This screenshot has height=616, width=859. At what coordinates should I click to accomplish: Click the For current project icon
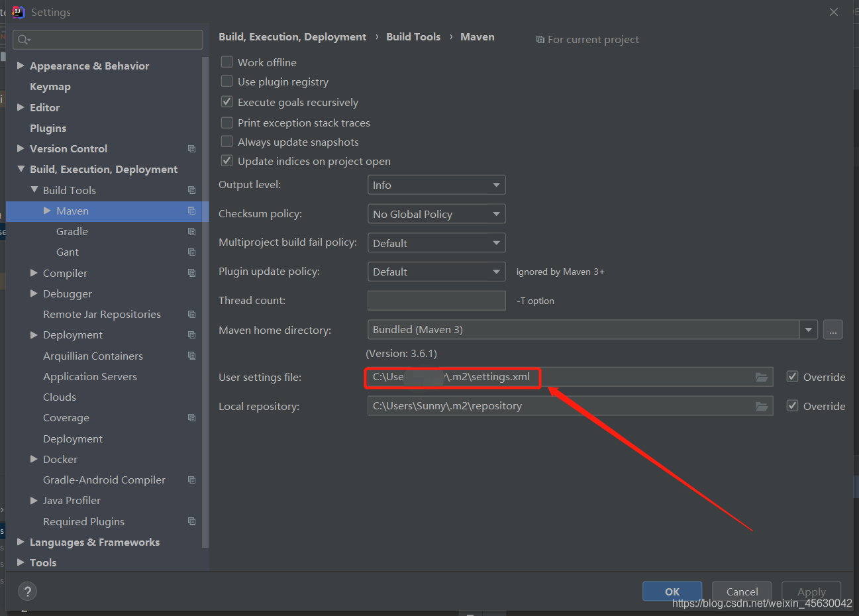(x=540, y=40)
